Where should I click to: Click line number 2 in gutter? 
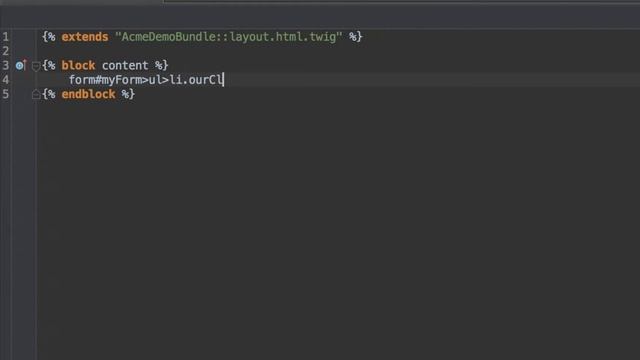(x=5, y=51)
